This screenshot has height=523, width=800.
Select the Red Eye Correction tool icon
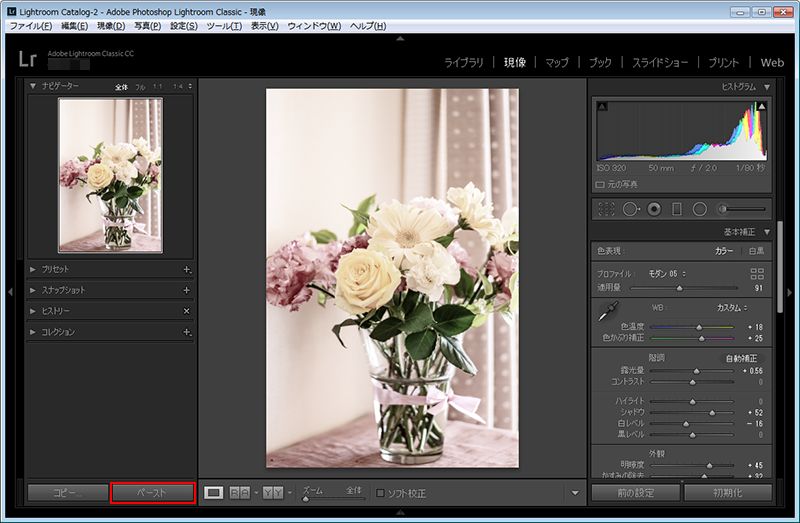654,209
